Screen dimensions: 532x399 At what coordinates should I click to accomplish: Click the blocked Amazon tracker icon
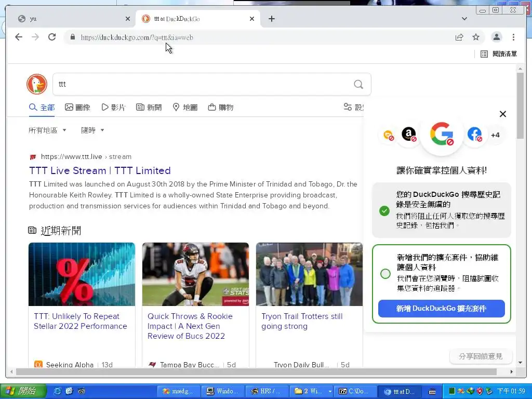click(409, 135)
